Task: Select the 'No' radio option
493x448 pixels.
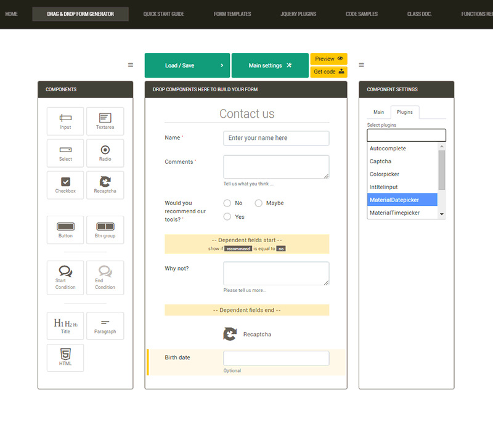Action: 227,203
